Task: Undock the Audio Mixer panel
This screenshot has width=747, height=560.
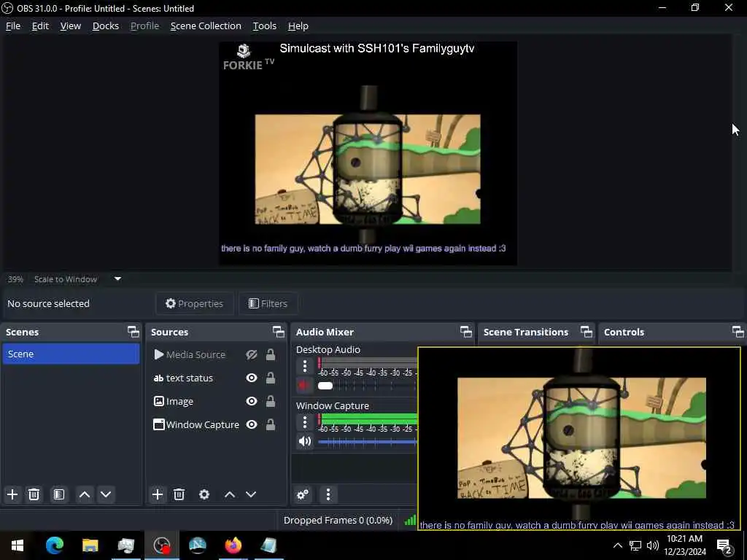Action: (466, 332)
